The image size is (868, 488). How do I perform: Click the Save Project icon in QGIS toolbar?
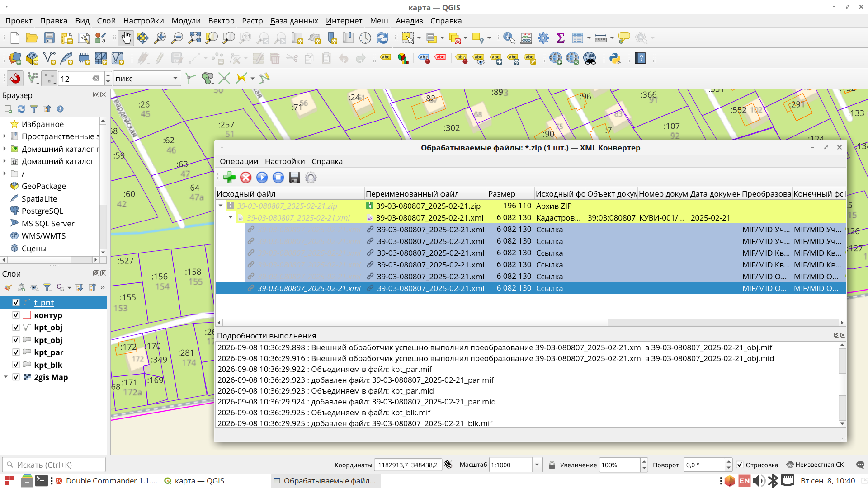point(49,38)
